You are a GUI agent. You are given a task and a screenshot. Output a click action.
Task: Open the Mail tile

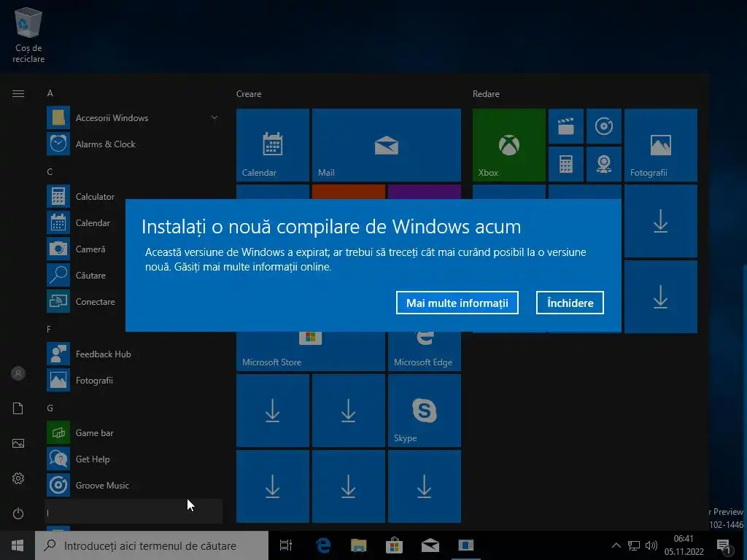click(387, 145)
